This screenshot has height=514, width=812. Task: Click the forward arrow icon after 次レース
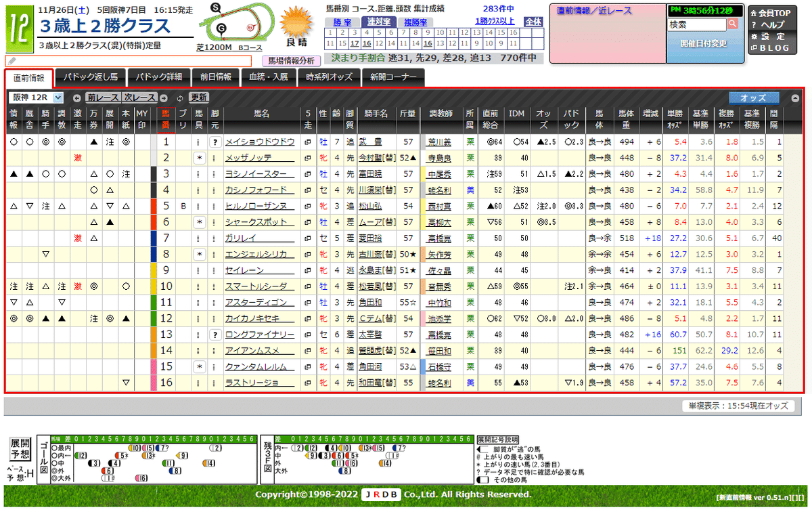[163, 98]
